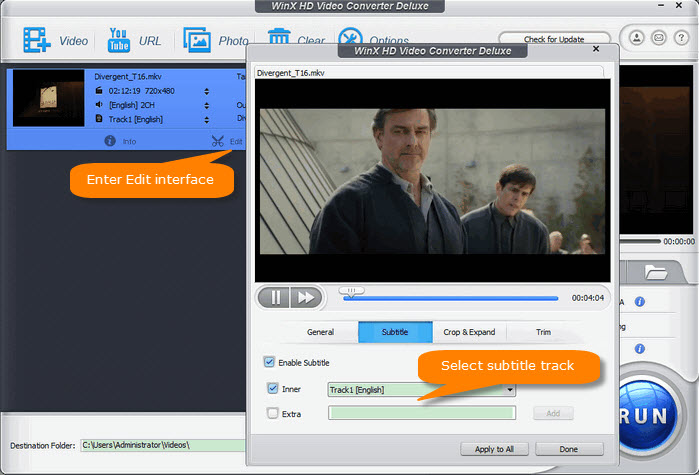Screen dimensions: 699x475
Task: Click the Extra subtitle path field
Action: coord(422,413)
